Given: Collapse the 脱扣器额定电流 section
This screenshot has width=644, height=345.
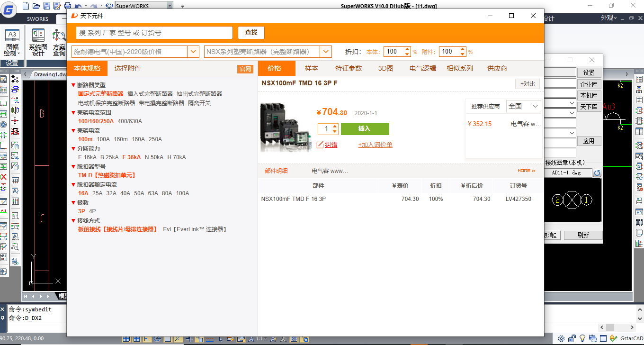Looking at the screenshot, I should pos(73,185).
